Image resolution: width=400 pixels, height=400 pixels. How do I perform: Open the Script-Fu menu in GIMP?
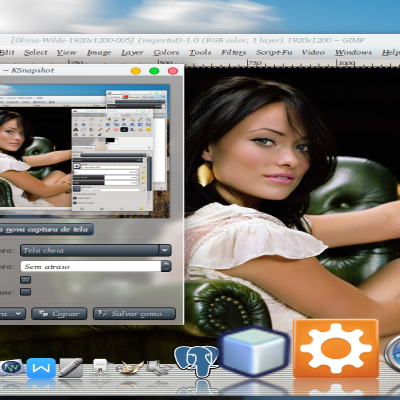click(274, 52)
